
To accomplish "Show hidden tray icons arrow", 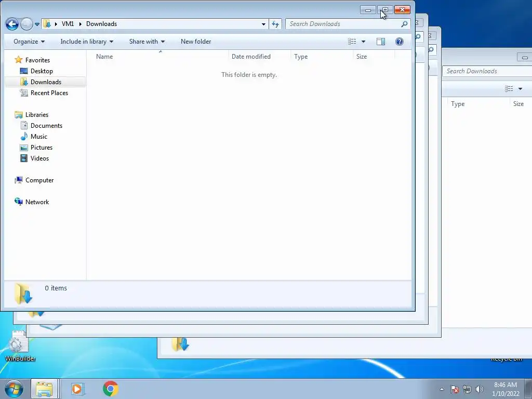I will click(442, 389).
